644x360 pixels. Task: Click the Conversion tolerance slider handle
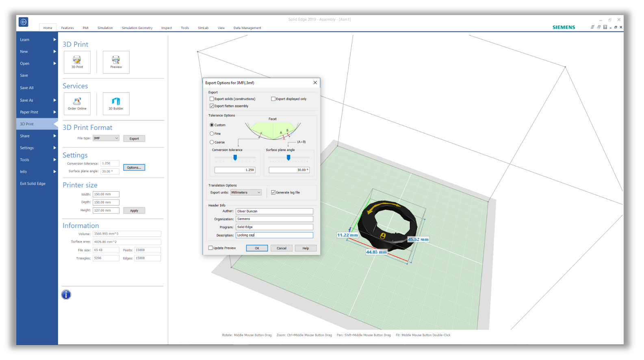pyautogui.click(x=235, y=157)
